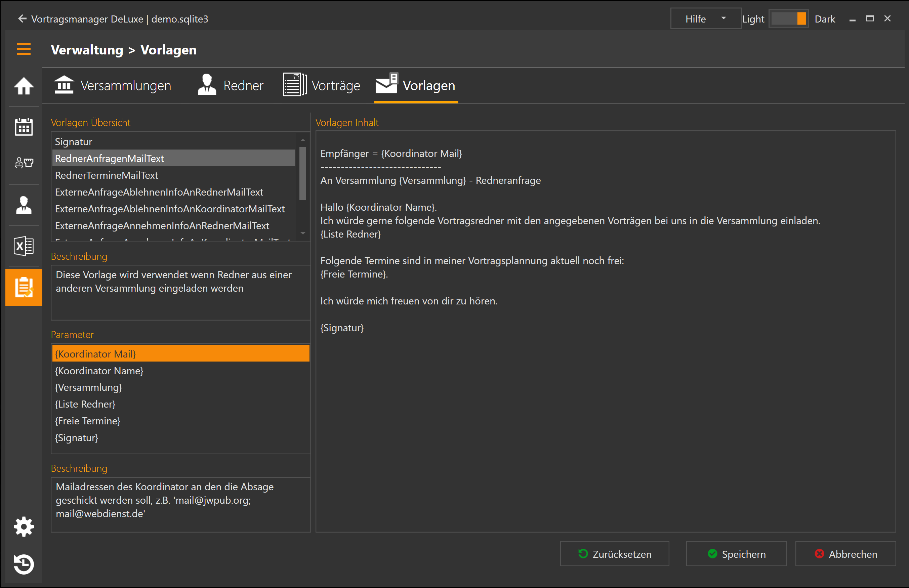Screen dimensions: 909x588
Task: Click scroll up arrow of template list
Action: point(303,140)
